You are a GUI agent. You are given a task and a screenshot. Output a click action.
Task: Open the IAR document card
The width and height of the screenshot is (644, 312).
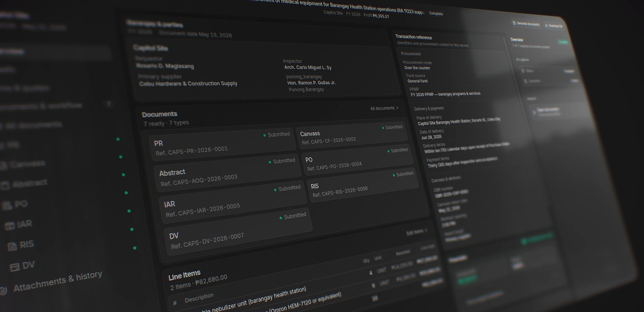(233, 203)
